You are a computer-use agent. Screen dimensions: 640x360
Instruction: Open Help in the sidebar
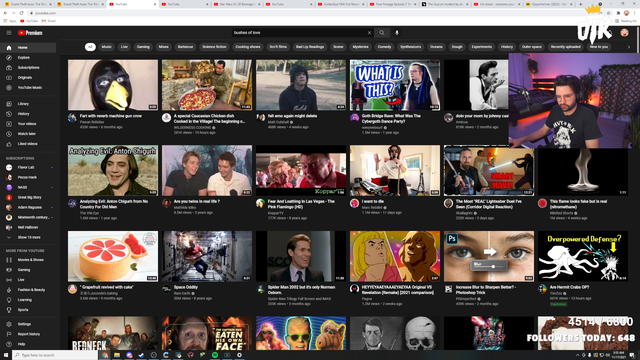coord(28,344)
